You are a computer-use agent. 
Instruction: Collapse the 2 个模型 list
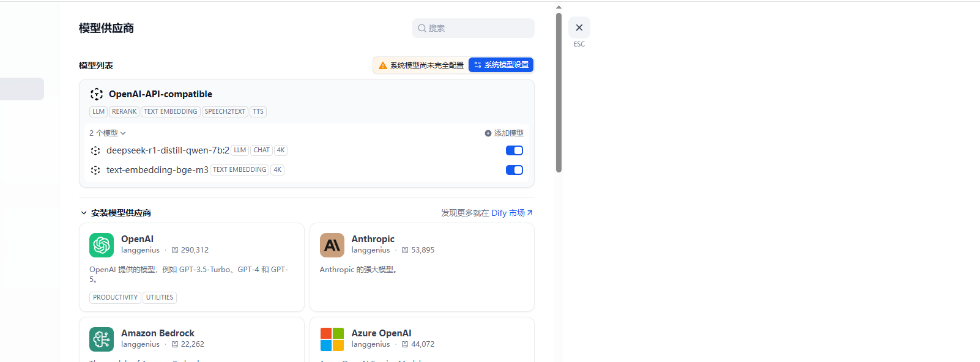click(108, 133)
